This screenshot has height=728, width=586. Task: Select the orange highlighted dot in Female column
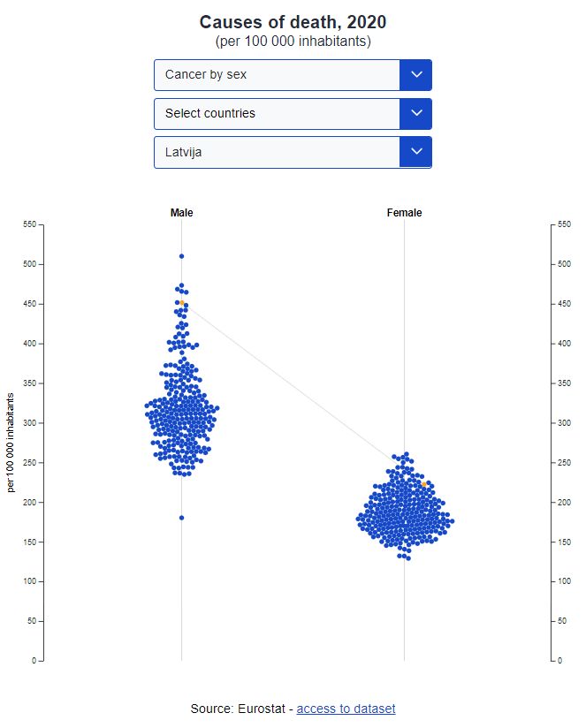click(x=424, y=484)
